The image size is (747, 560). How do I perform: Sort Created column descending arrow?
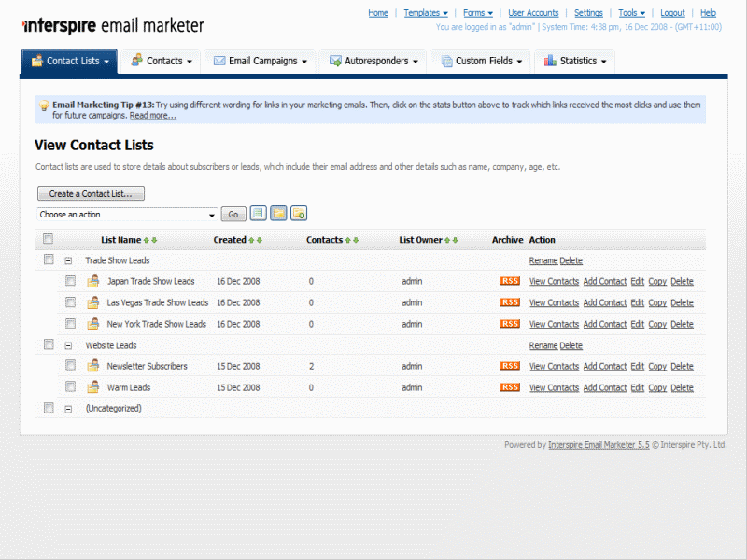coord(260,241)
